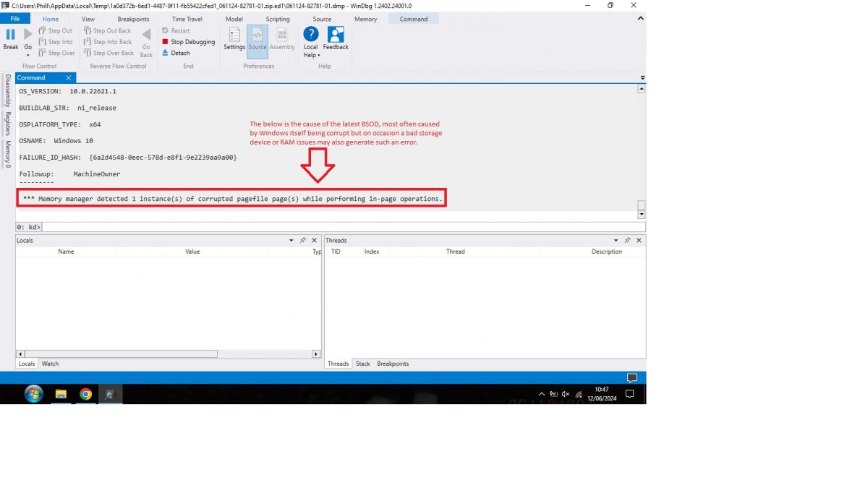Switch to the View ribbon tab
Screen dimensions: 868x485
pos(88,19)
